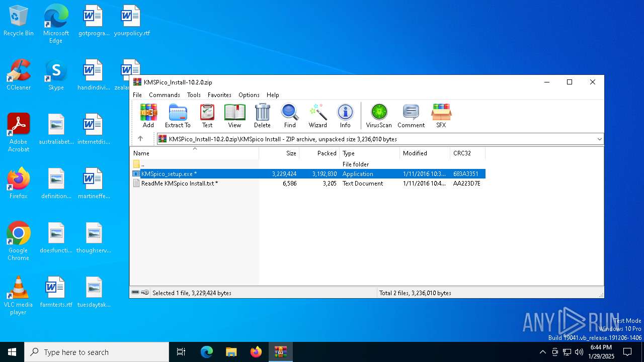Open Firefox from the taskbar
The height and width of the screenshot is (362, 644).
256,352
